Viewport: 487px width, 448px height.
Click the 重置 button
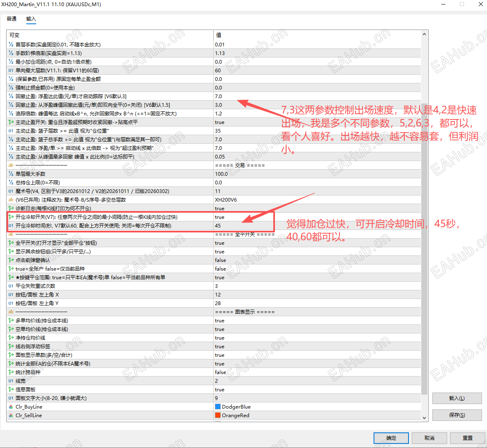tap(467, 438)
